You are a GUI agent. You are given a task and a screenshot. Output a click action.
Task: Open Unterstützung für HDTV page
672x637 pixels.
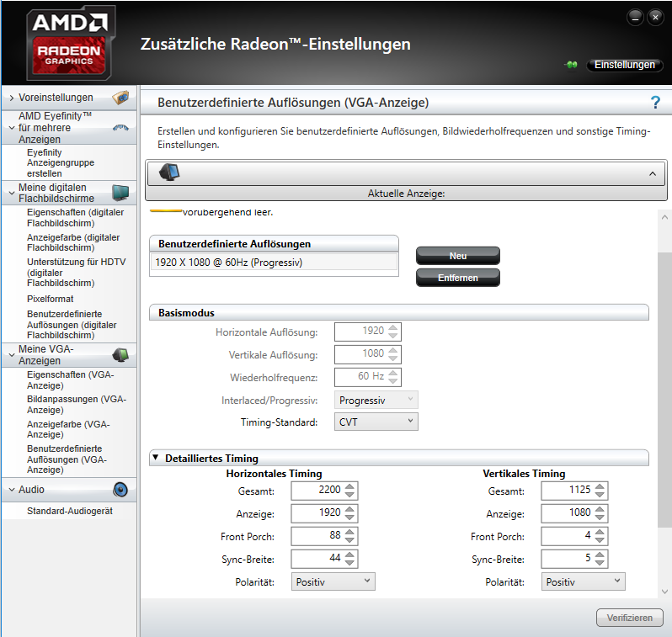(77, 273)
